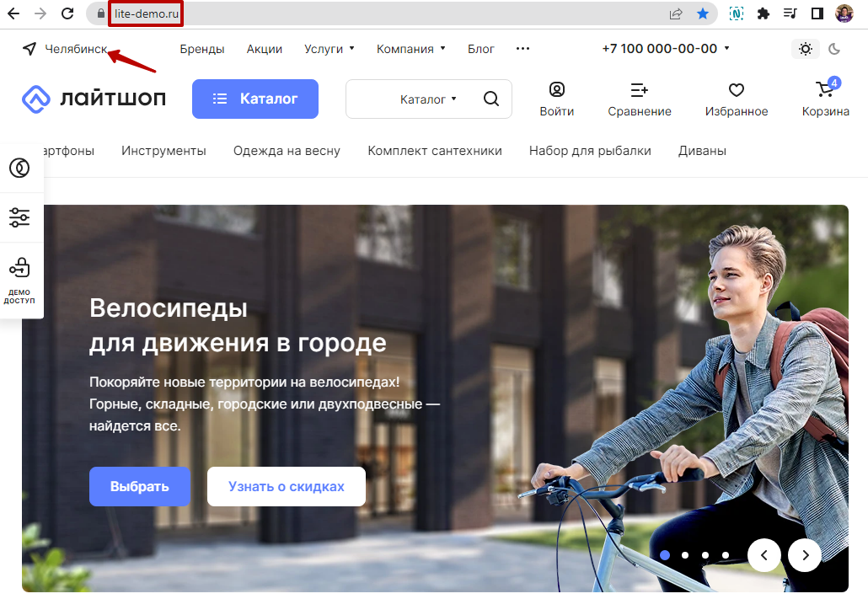Open the browser profile avatar
This screenshot has width=868, height=599.
click(x=844, y=13)
